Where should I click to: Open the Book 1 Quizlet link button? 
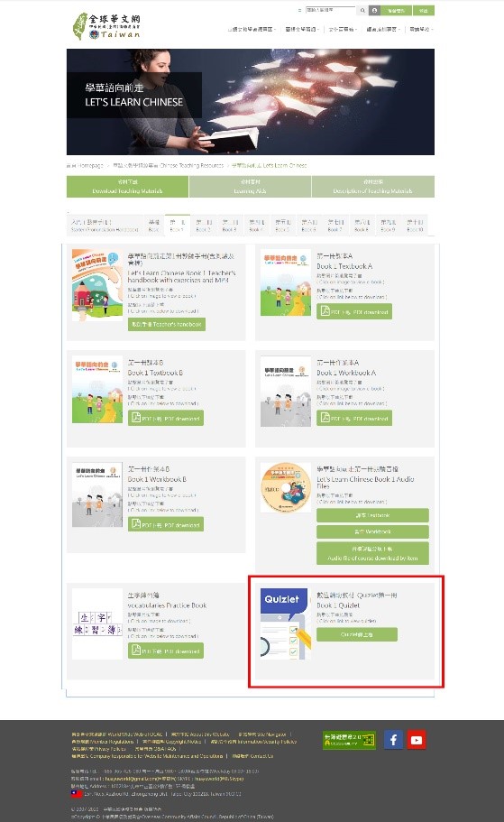357,634
